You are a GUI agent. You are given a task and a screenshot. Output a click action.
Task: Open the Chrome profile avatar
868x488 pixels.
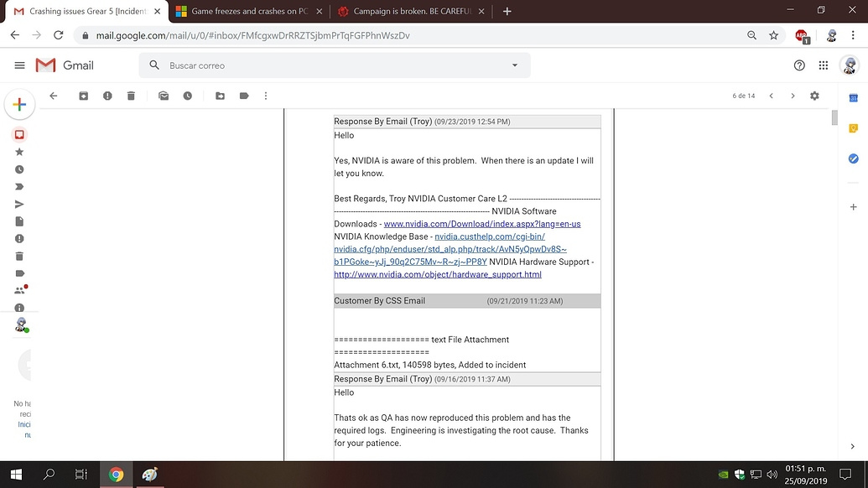[831, 35]
